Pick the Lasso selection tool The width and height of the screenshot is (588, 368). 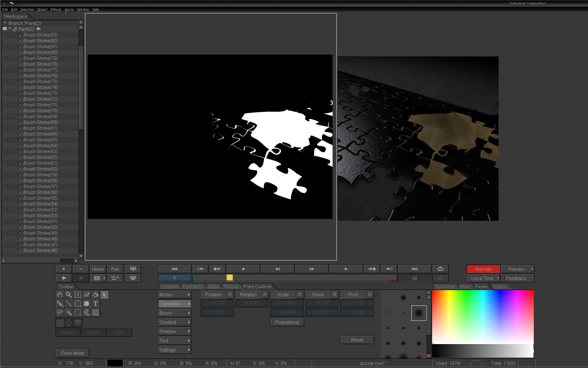tap(60, 312)
